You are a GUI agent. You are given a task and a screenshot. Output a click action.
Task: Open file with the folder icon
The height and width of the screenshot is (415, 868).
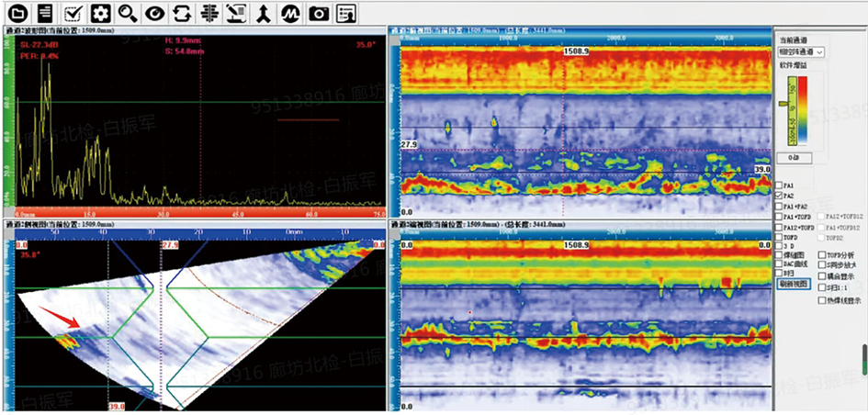[x=17, y=13]
